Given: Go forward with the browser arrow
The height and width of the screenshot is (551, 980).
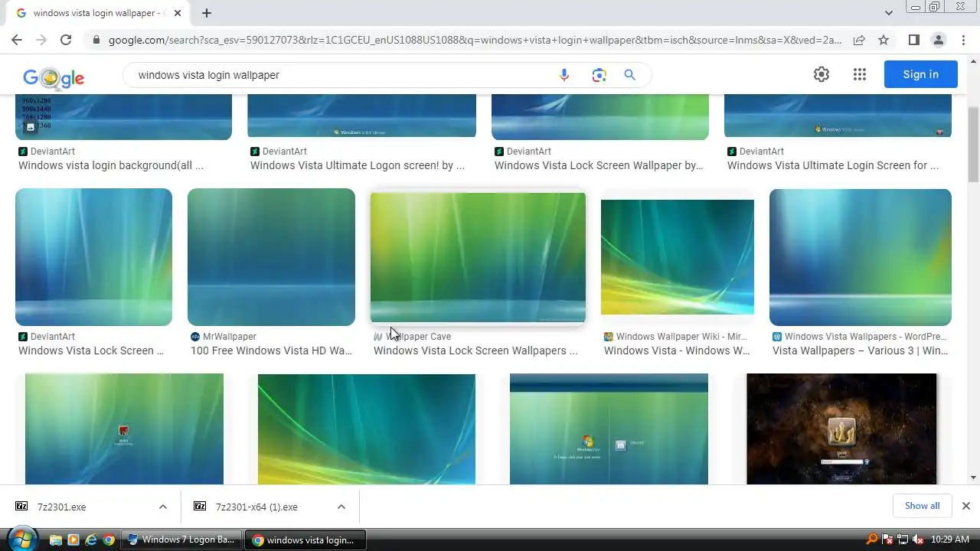Looking at the screenshot, I should point(41,40).
